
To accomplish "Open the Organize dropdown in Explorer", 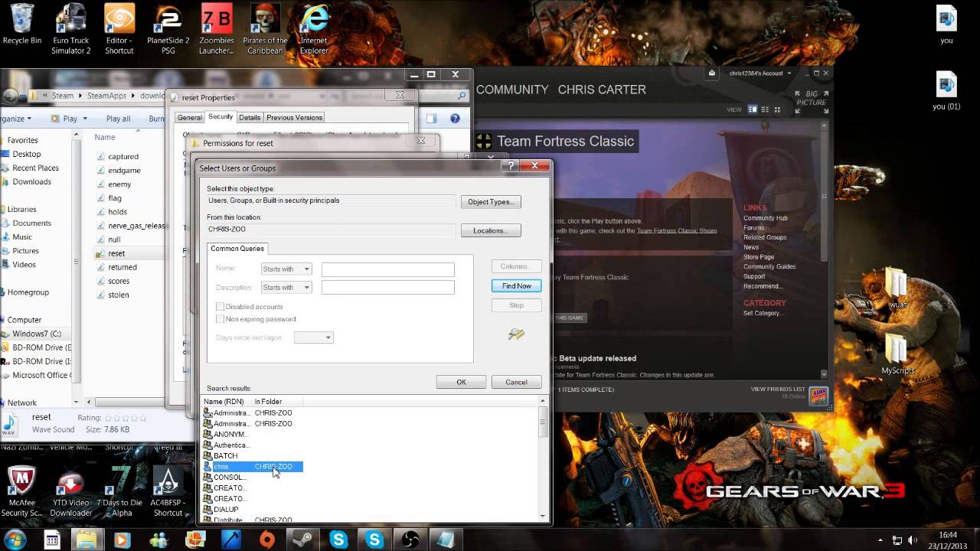I will coord(15,119).
